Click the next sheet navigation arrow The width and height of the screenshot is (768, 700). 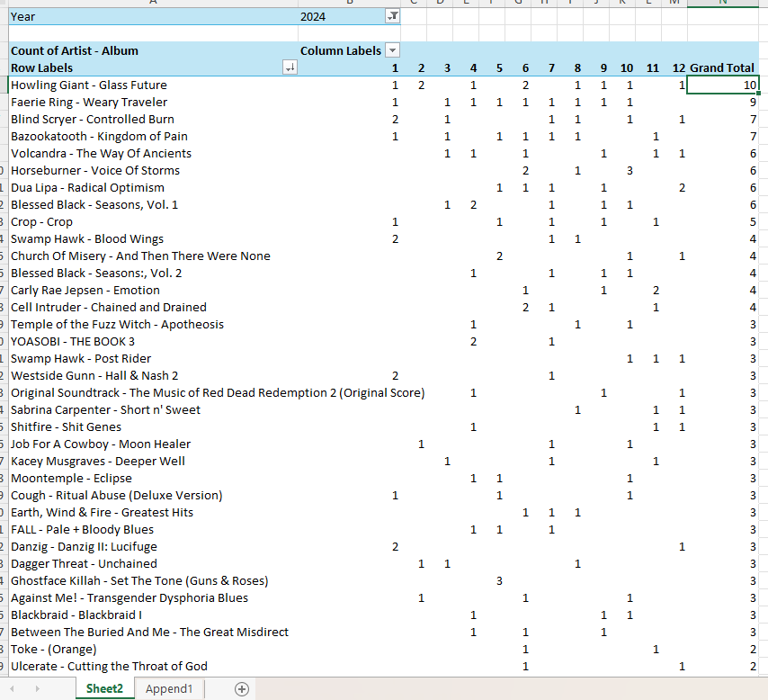[x=37, y=688]
